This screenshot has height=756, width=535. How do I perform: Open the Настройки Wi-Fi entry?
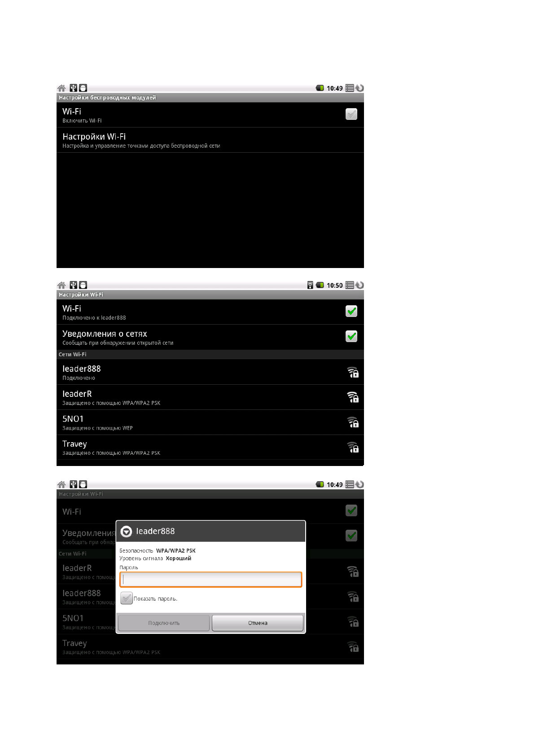click(210, 140)
